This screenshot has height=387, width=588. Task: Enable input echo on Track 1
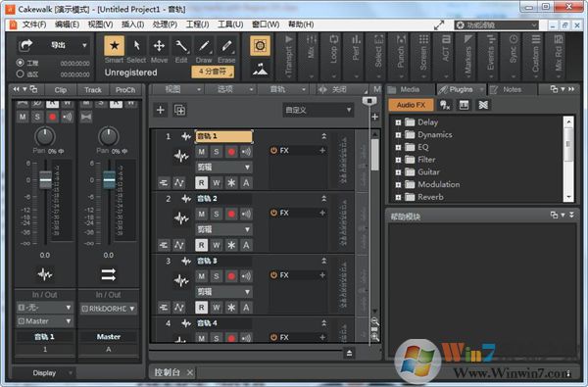click(246, 152)
